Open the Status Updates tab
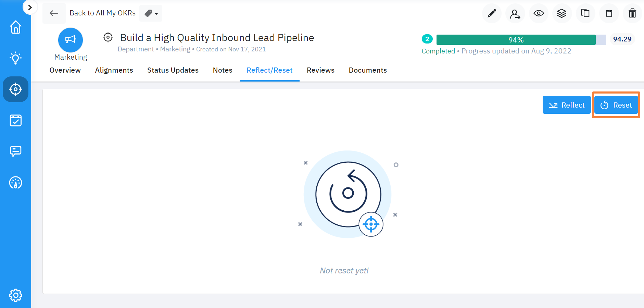This screenshot has width=644, height=308. (173, 70)
